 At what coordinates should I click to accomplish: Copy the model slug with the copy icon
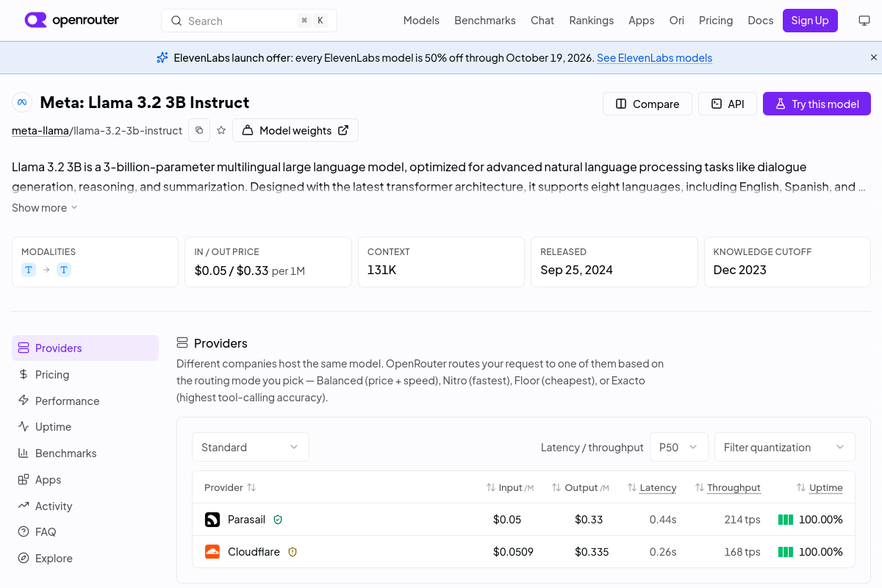click(199, 130)
